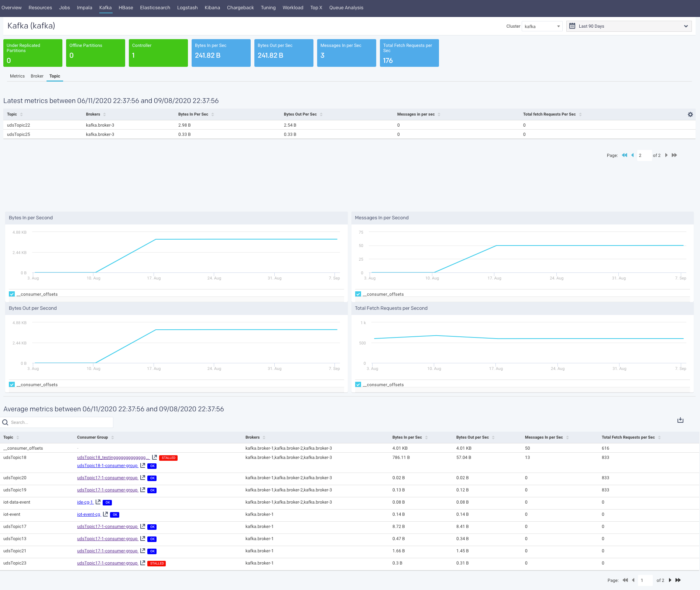The image size is (700, 590).
Task: Open external link icon in udsTopic17 row
Action: click(143, 526)
